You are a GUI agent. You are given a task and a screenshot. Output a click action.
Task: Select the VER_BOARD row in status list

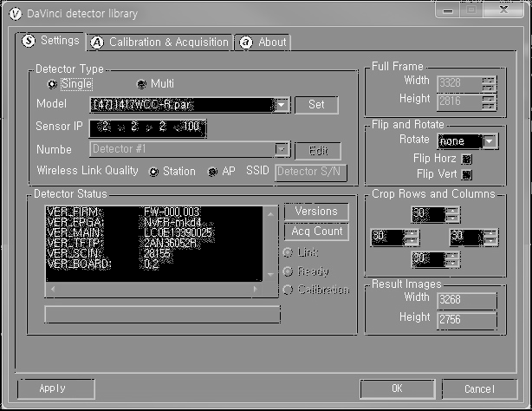pos(154,264)
